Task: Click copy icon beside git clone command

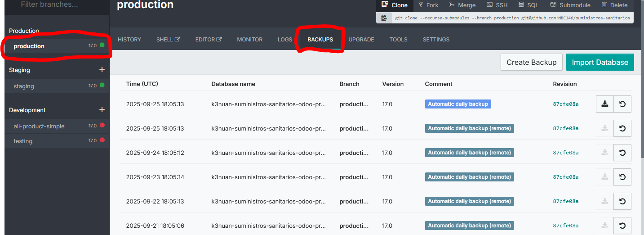Action: click(384, 18)
